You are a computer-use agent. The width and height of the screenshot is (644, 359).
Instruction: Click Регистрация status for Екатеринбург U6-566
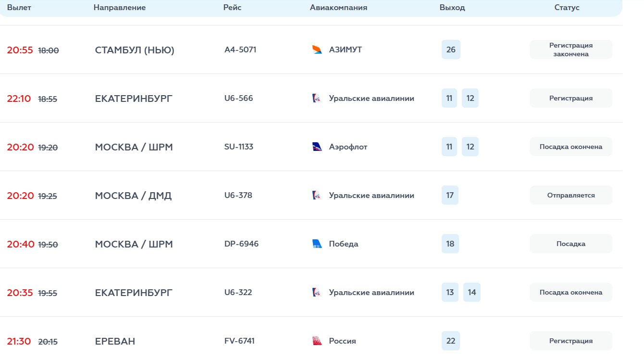click(x=571, y=98)
